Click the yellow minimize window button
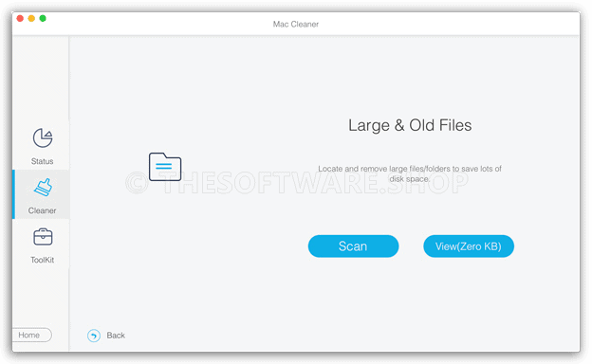This screenshot has width=592, height=364. [x=31, y=18]
